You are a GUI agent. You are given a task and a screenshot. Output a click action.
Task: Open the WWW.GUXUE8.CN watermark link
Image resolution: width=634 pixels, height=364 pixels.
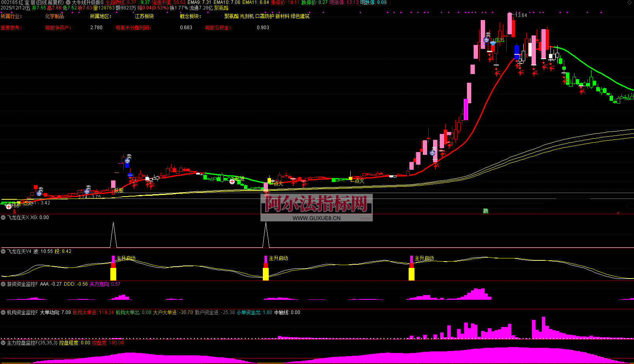click(x=316, y=218)
